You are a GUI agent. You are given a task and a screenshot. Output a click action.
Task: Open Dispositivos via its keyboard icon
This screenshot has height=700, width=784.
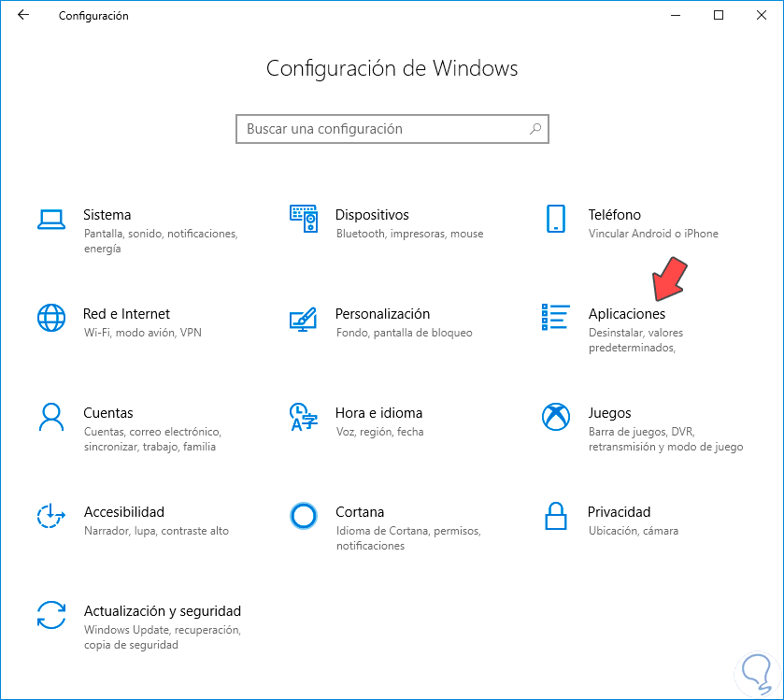[304, 220]
